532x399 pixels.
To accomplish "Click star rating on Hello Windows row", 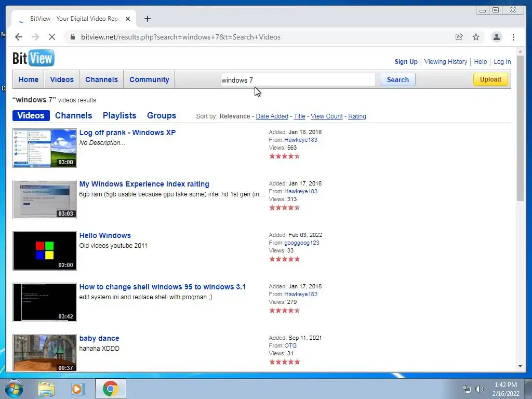I will coord(285,259).
